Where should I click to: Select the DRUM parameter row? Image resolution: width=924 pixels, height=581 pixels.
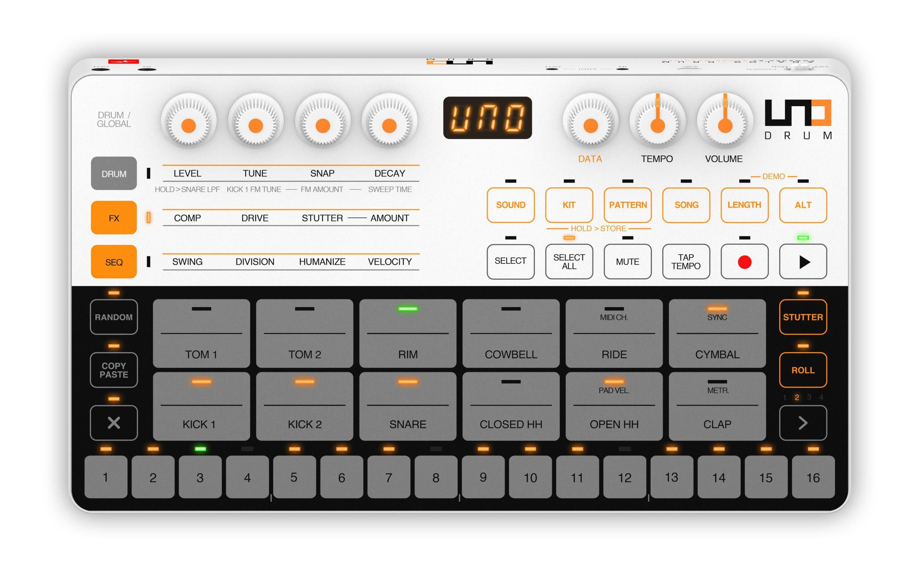pos(114,173)
